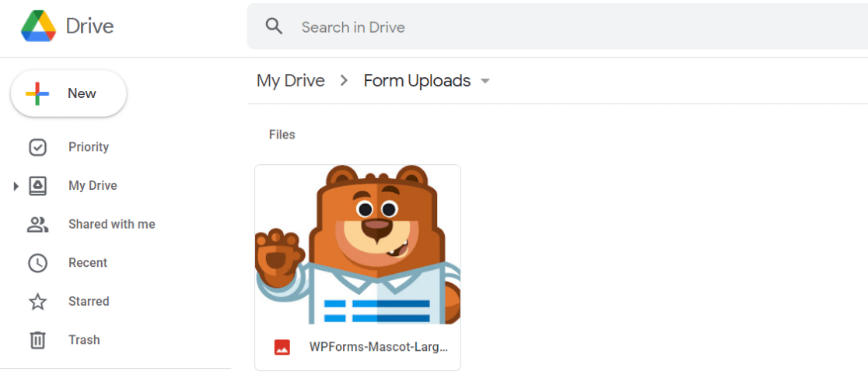Click the Trash bin icon
868x382 pixels.
click(x=37, y=340)
